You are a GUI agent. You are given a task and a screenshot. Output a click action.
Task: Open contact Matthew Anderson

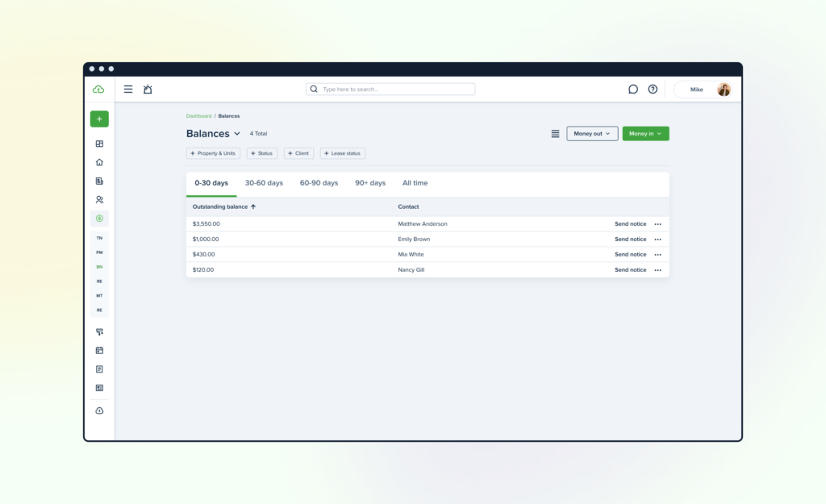[423, 224]
